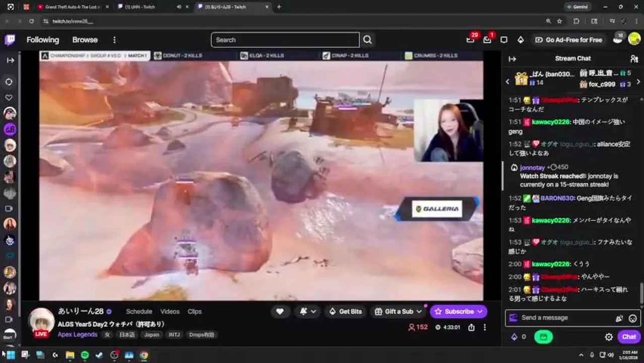Click the webcam overlay of the streamer
Viewport: 644px width, 363px height.
click(x=448, y=131)
